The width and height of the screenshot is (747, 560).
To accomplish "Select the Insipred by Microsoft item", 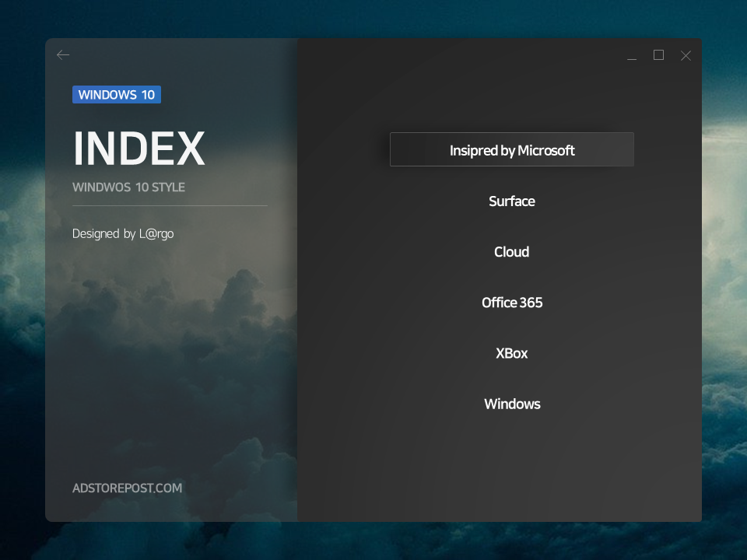I will (x=512, y=149).
